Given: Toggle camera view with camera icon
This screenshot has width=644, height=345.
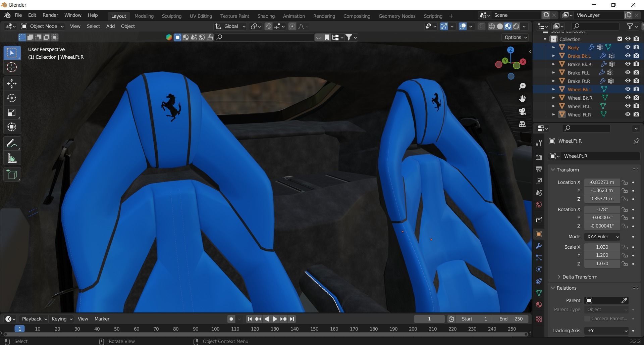Looking at the screenshot, I should [522, 111].
